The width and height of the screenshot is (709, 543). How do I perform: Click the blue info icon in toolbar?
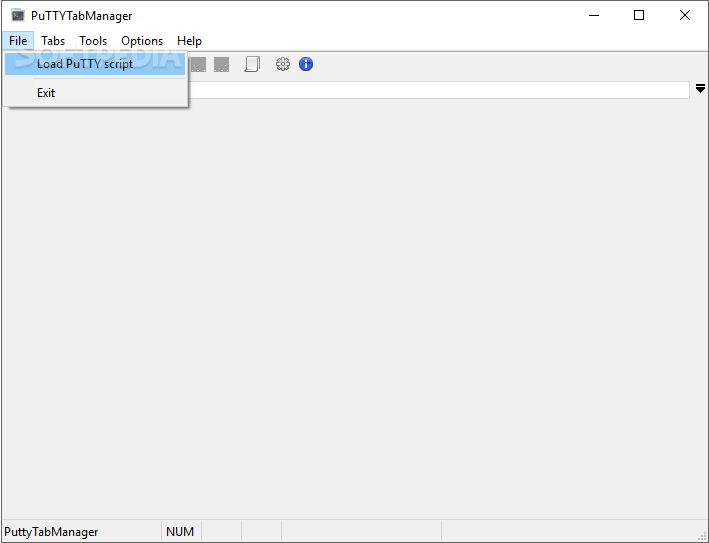click(306, 64)
